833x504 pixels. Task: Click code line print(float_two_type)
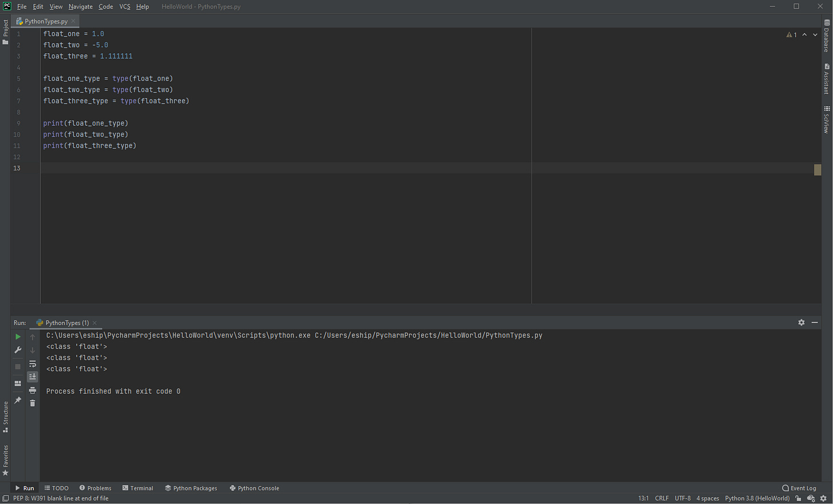[x=85, y=134]
